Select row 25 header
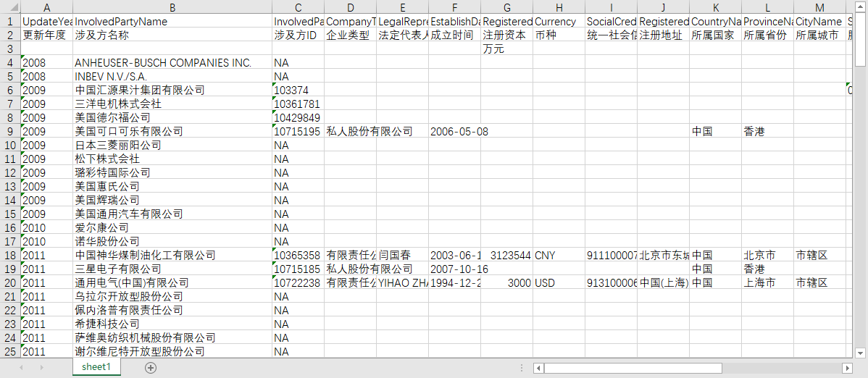868x378 pixels. point(10,351)
